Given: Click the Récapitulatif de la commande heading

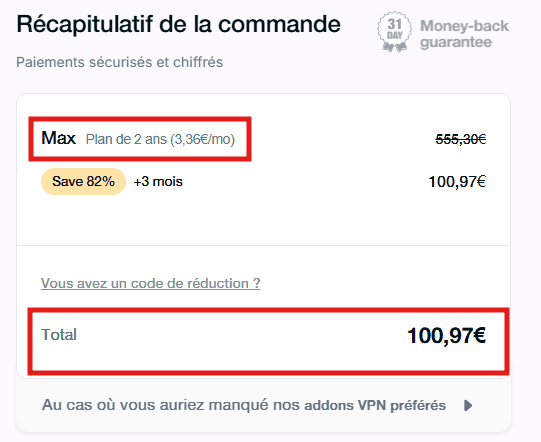Looking at the screenshot, I should (178, 24).
